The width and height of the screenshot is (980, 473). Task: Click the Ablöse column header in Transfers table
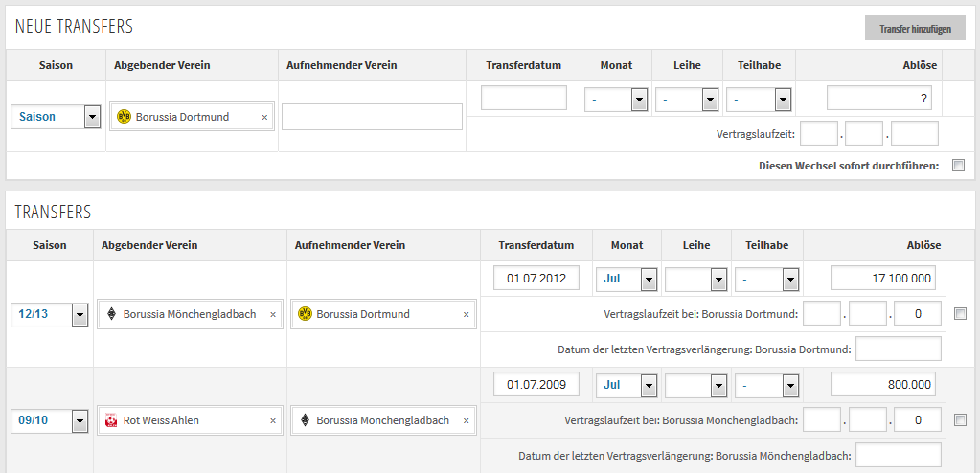(923, 245)
